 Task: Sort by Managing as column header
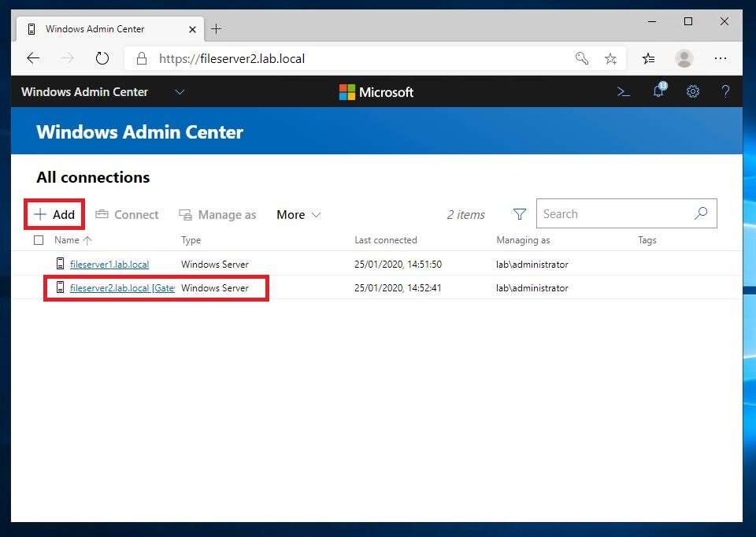tap(523, 240)
